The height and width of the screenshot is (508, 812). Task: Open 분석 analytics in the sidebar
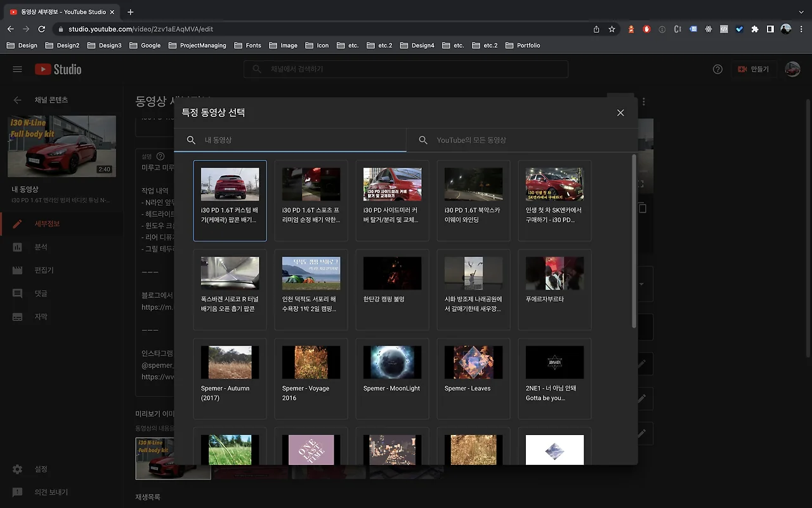41,246
